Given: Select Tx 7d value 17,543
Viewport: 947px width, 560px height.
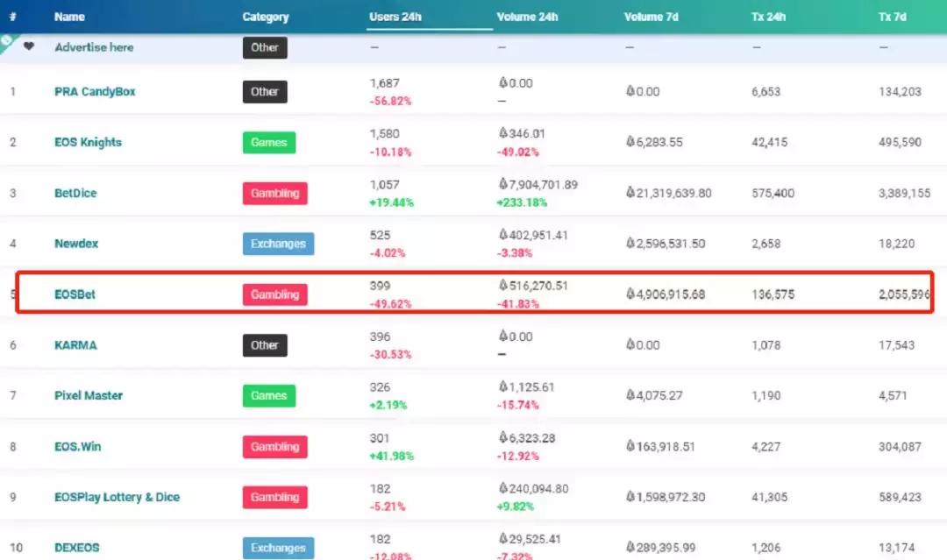Looking at the screenshot, I should 897,345.
